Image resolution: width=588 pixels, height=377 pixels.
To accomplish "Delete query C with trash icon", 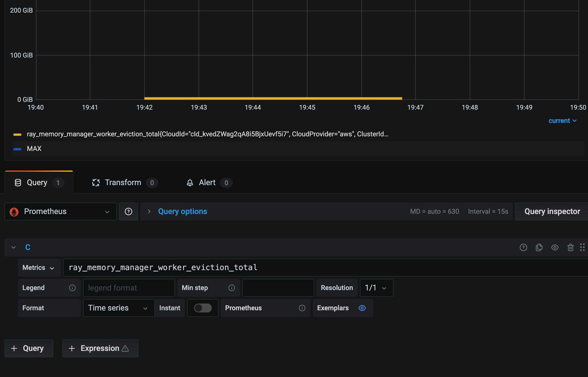I will [570, 247].
